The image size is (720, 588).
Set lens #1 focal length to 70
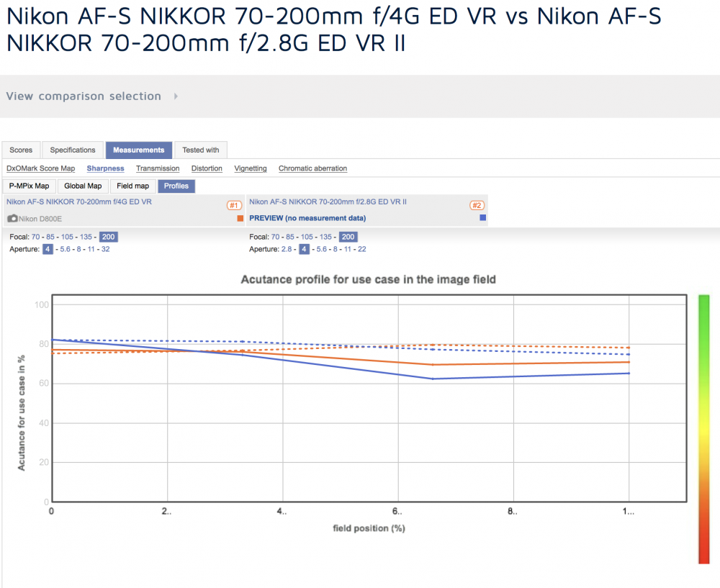(35, 237)
